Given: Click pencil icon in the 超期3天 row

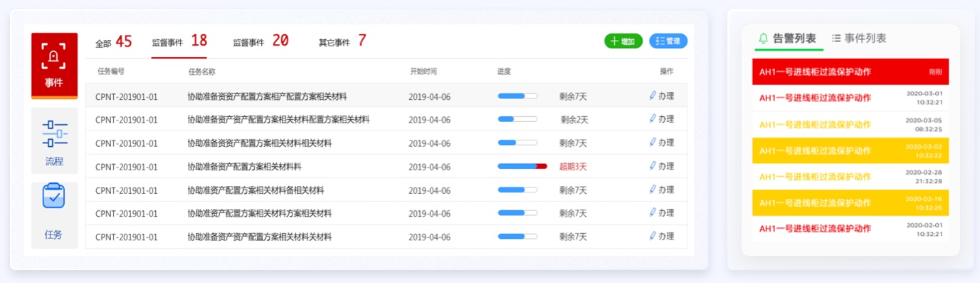Looking at the screenshot, I should [653, 165].
